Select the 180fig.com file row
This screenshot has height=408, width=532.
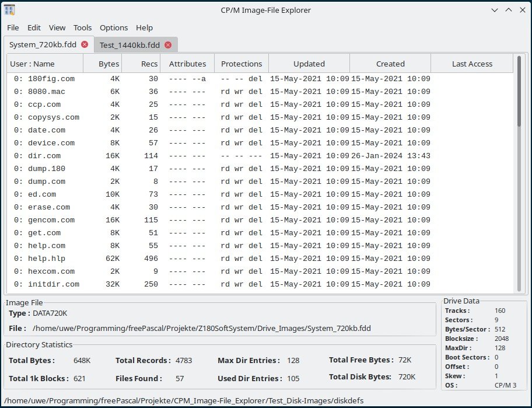click(260, 79)
